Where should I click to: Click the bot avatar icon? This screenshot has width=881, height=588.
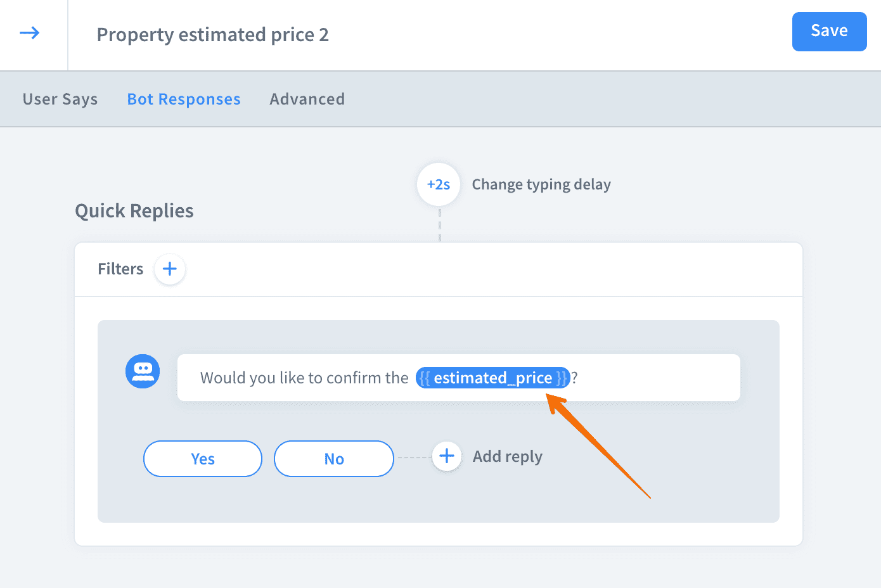(x=143, y=371)
